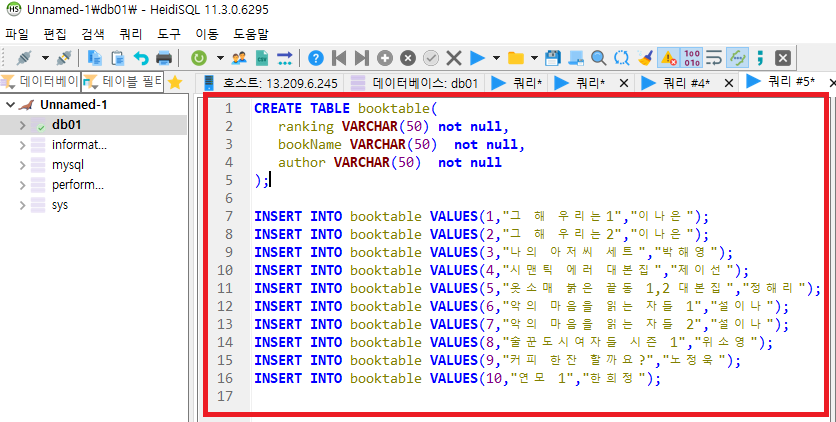
Task: Select the mysql database in the tree
Action: (x=68, y=165)
